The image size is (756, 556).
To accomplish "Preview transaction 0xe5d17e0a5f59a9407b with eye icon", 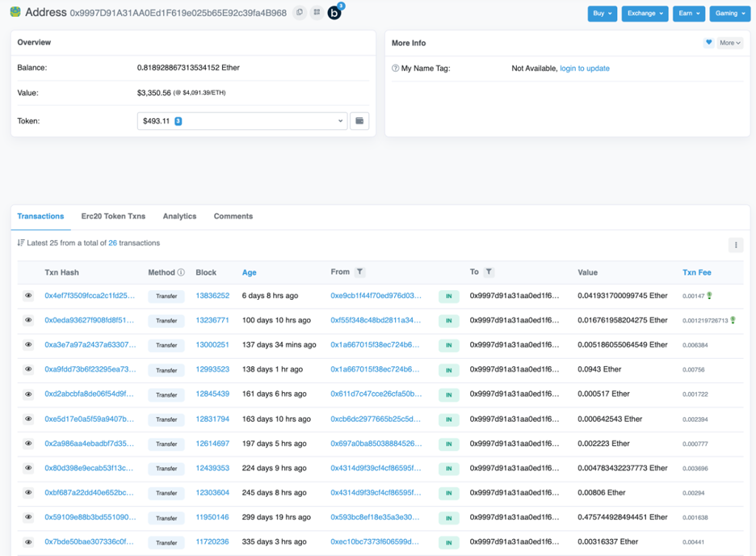I will click(28, 419).
